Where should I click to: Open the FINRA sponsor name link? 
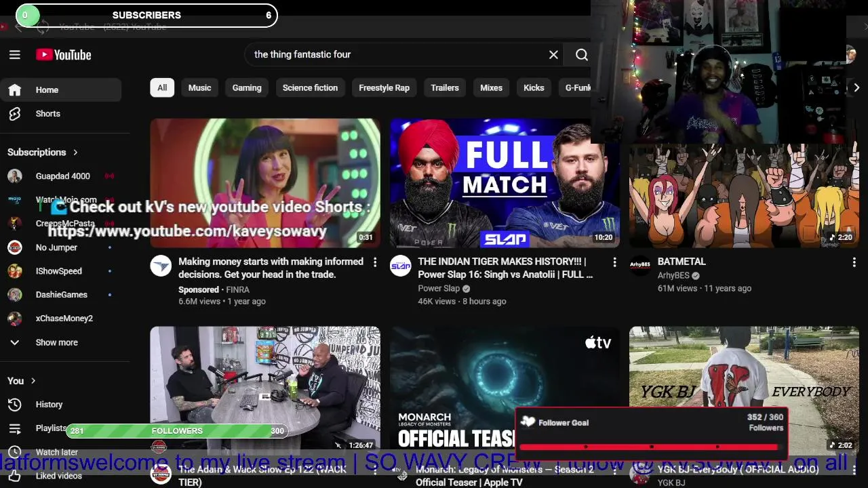coord(237,289)
